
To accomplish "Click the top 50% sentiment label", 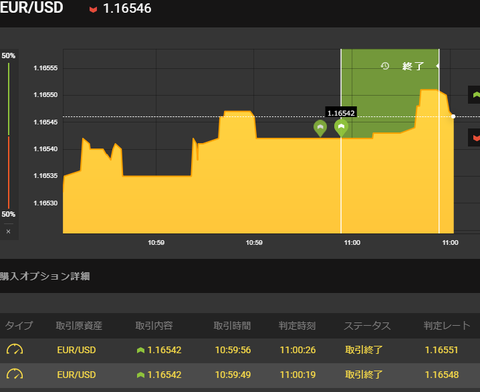I will pos(8,56).
